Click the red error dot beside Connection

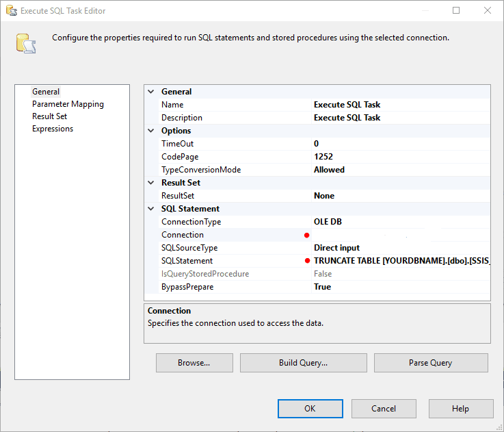click(307, 235)
